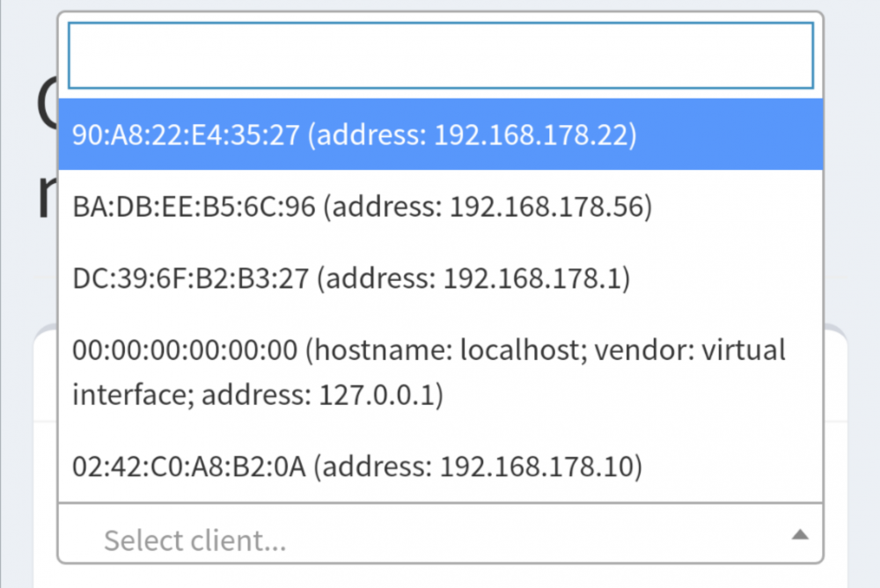Pick the entry with address 192.168.178.56
The image size is (880, 588).
coord(441,206)
